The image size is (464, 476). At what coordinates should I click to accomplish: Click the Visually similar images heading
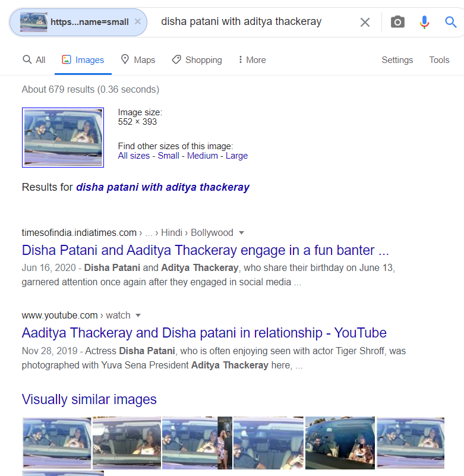point(89,399)
